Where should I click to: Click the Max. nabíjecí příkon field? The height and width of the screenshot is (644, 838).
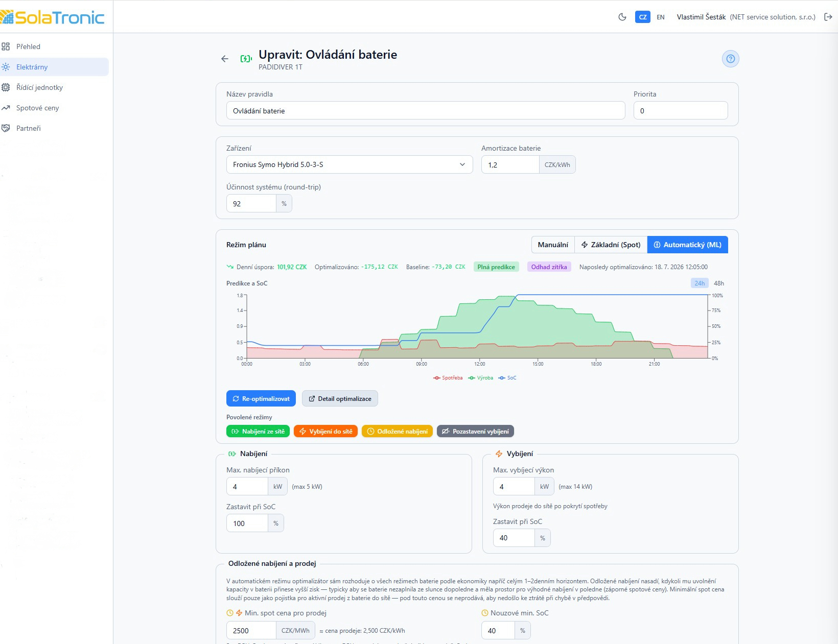pos(247,486)
